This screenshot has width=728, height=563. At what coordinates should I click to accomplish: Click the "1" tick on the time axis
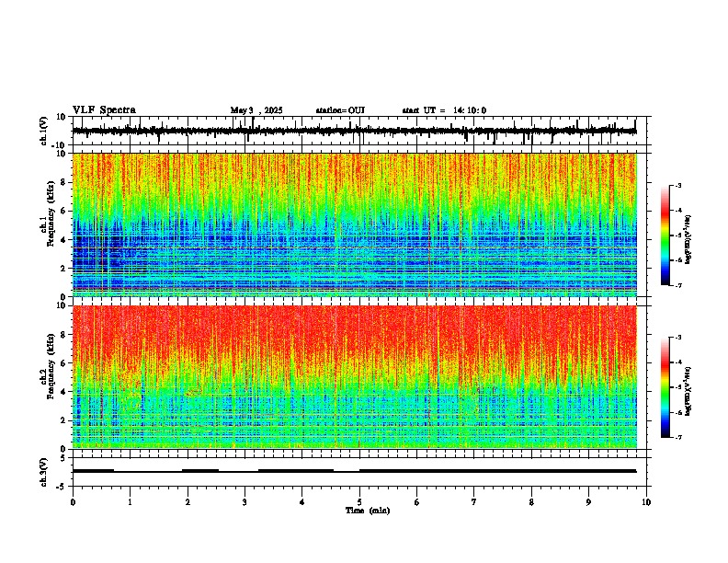130,502
